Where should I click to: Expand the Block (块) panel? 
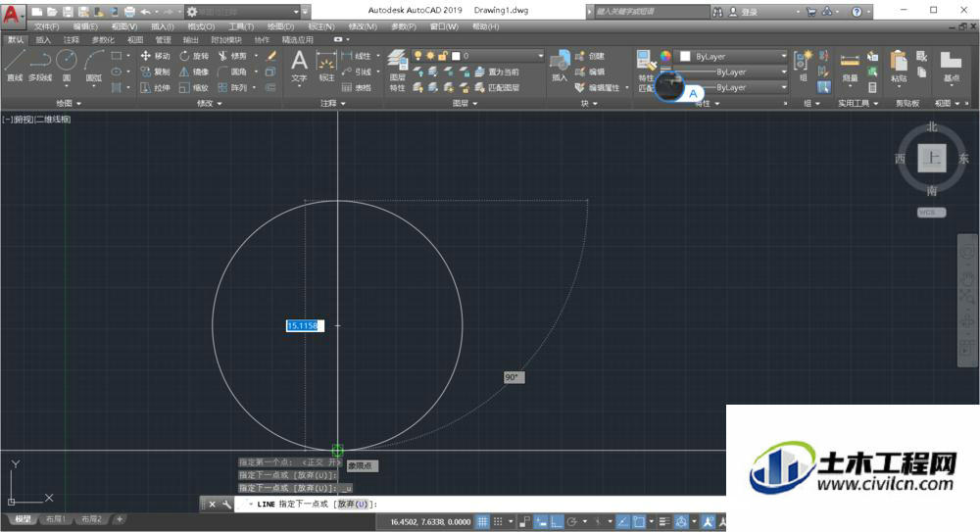tap(589, 103)
